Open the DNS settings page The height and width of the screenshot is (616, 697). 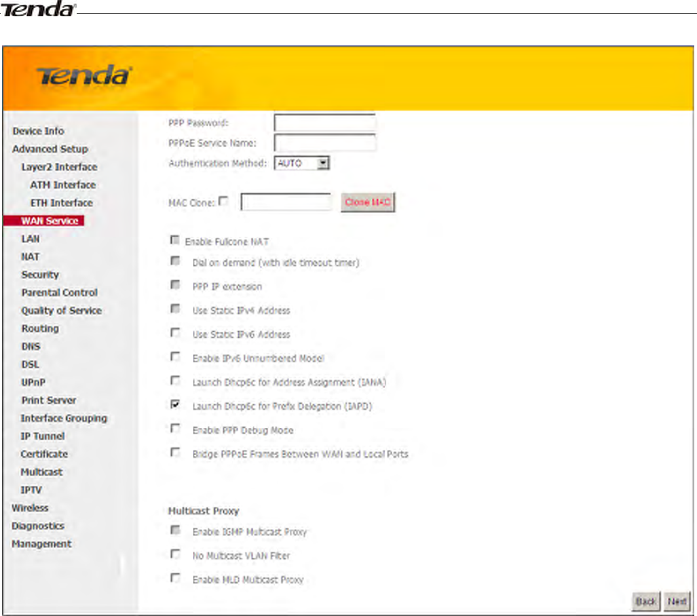coord(31,346)
